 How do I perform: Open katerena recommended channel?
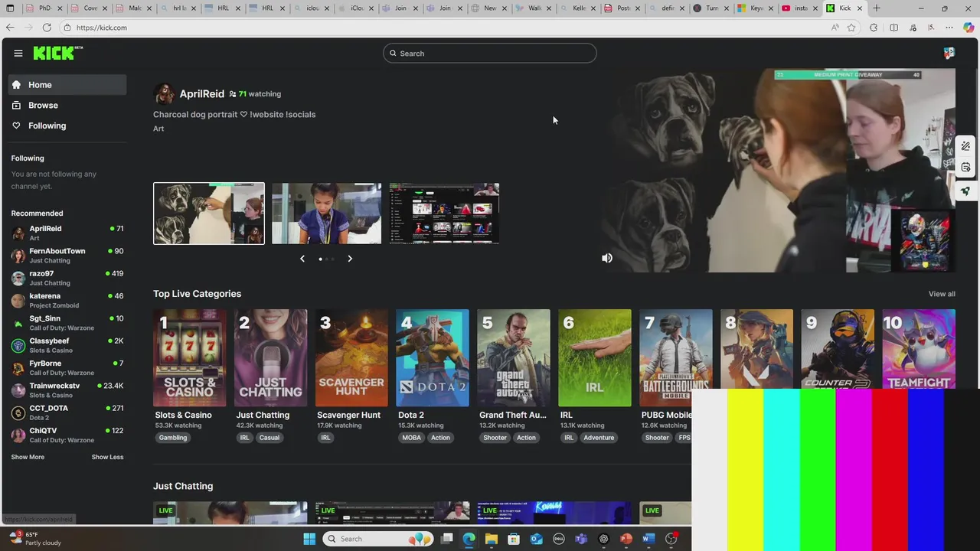67,300
